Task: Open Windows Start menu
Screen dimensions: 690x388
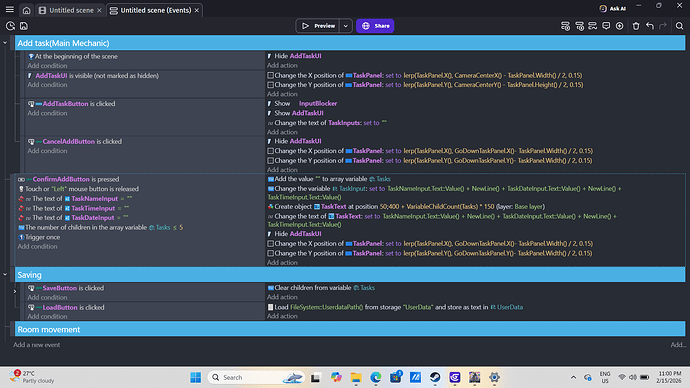Action: (196, 377)
